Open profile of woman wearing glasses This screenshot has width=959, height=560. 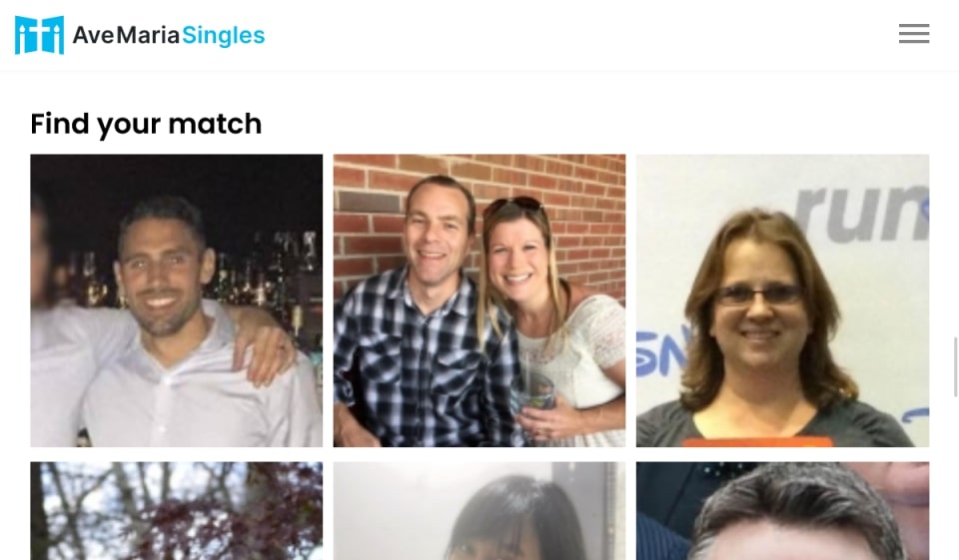point(782,300)
